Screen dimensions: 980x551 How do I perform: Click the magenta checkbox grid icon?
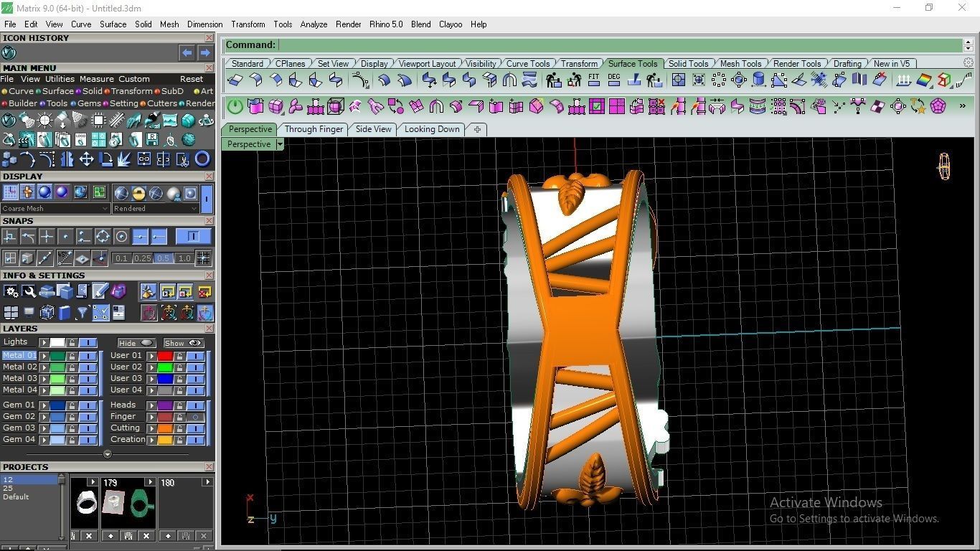pyautogui.click(x=597, y=107)
